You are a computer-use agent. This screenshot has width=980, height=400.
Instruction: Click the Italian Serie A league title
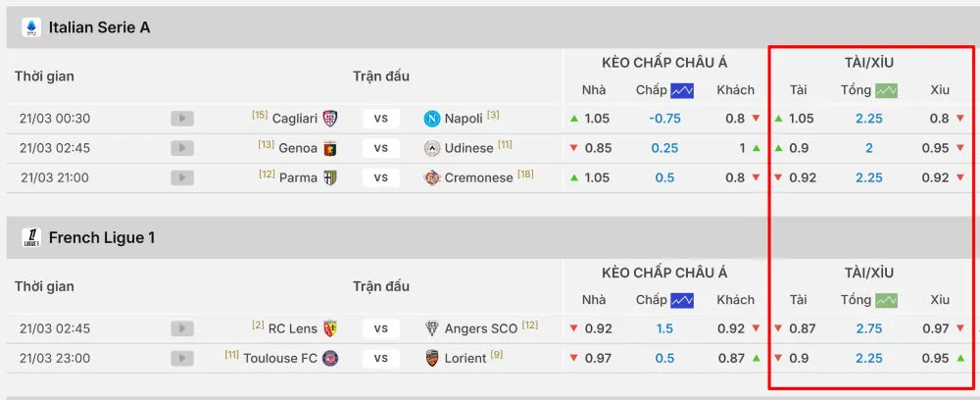click(99, 27)
